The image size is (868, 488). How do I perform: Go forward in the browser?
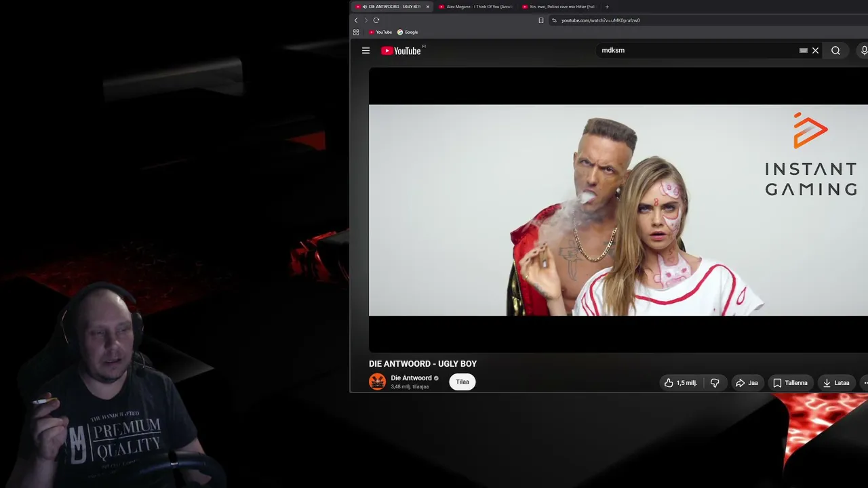point(366,20)
